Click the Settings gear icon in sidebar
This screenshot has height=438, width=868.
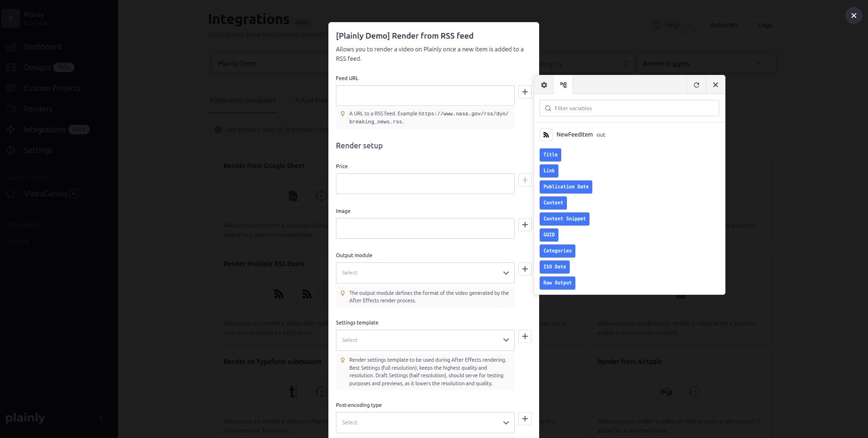(11, 150)
